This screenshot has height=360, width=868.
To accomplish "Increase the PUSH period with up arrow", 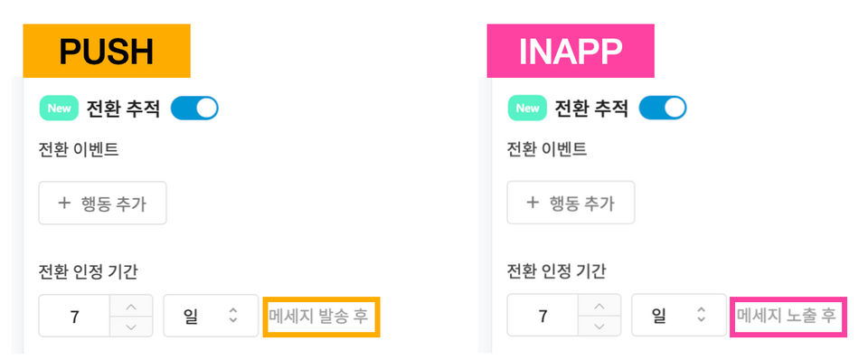I will pyautogui.click(x=131, y=306).
